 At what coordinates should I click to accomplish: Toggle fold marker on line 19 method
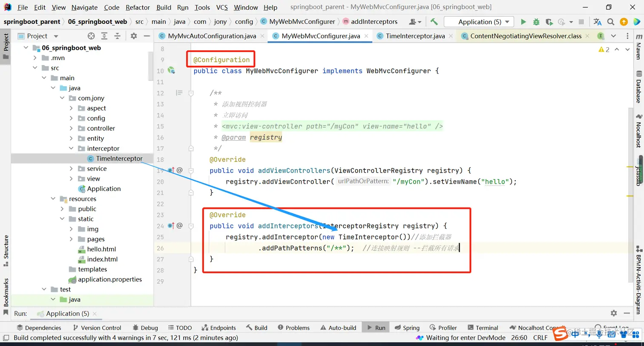pyautogui.click(x=191, y=170)
